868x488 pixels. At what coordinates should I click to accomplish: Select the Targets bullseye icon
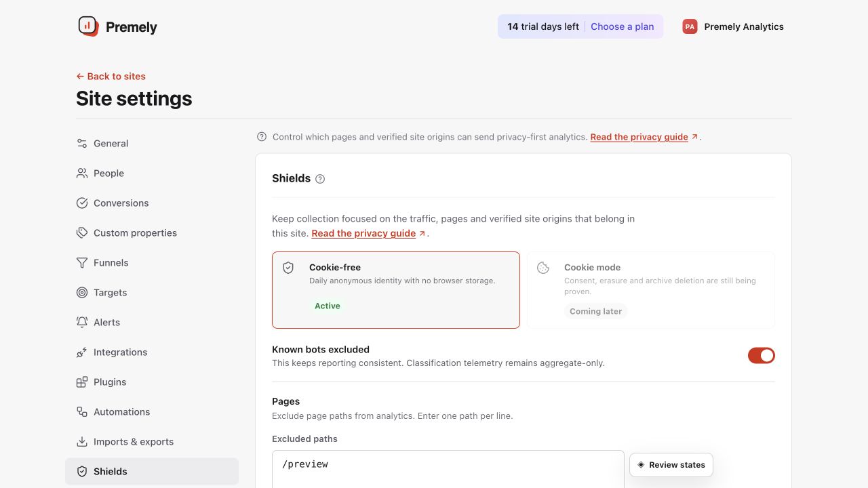pos(82,293)
